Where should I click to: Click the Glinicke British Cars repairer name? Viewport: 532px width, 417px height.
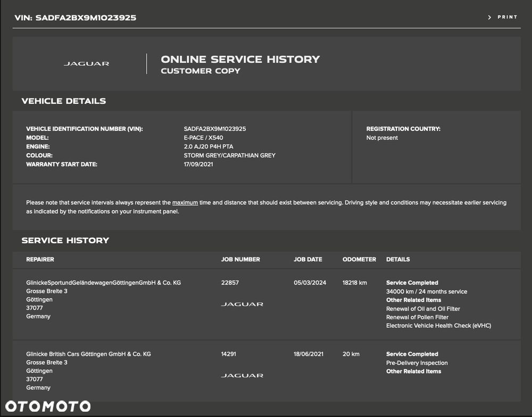pos(88,354)
